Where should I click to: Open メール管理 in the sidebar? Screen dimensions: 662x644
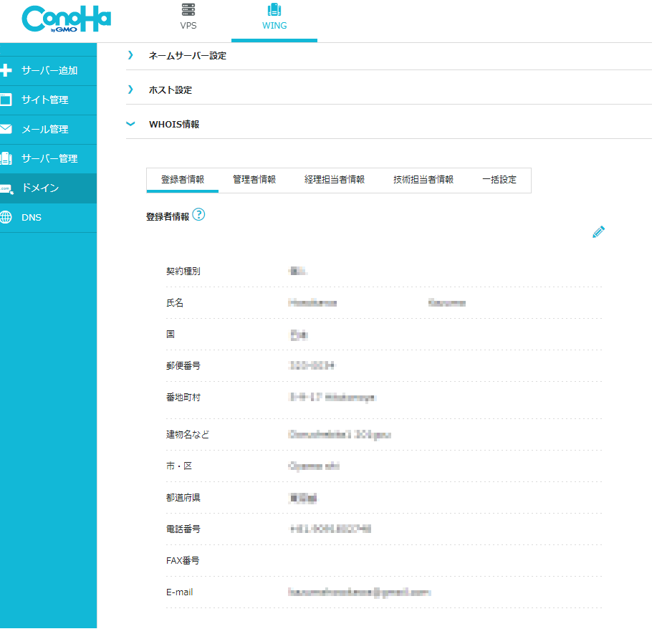click(x=44, y=129)
